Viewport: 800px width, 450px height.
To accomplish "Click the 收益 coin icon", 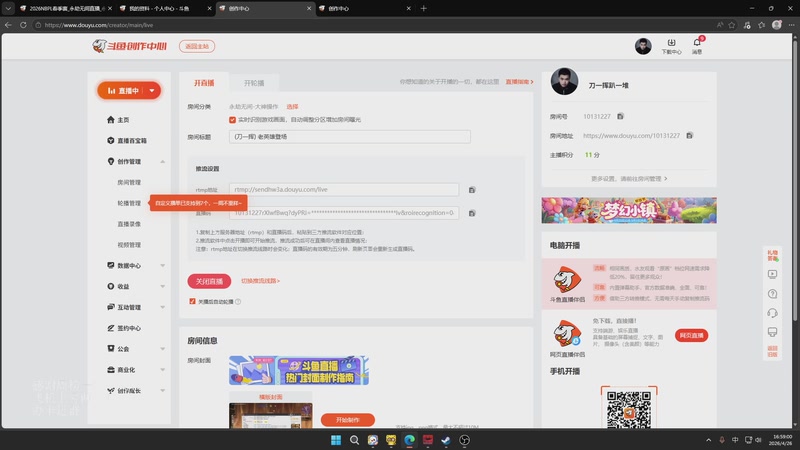I will (x=111, y=286).
